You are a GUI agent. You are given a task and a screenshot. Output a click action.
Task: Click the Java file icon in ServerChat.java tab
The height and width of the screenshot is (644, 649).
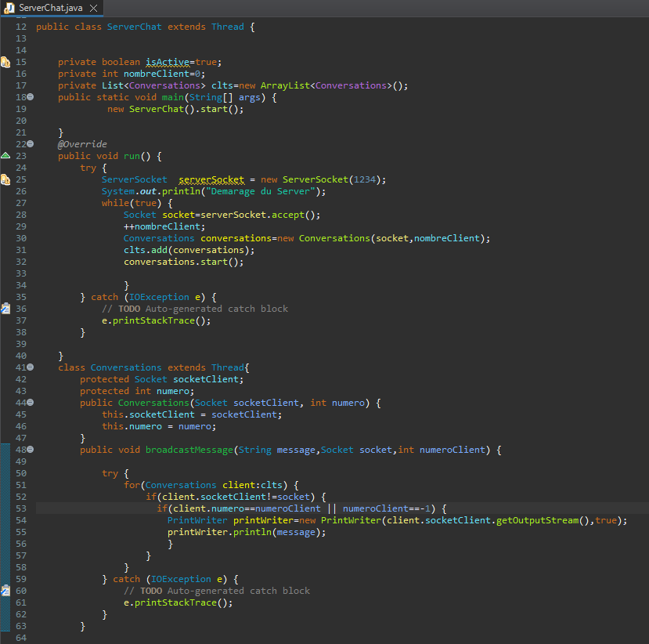tap(9, 8)
